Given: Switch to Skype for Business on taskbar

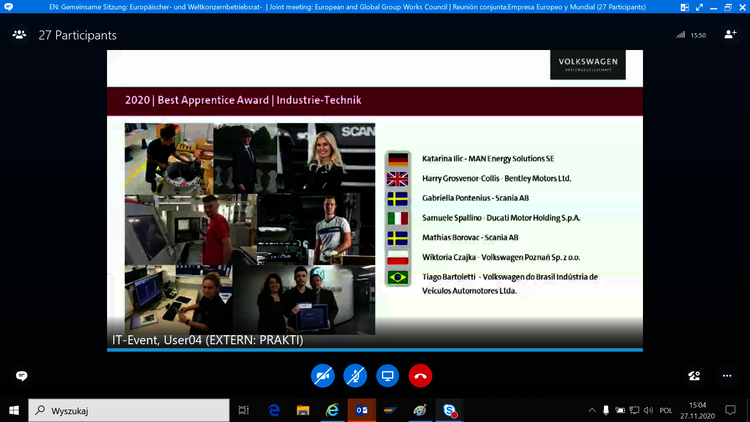Looking at the screenshot, I should [449, 410].
